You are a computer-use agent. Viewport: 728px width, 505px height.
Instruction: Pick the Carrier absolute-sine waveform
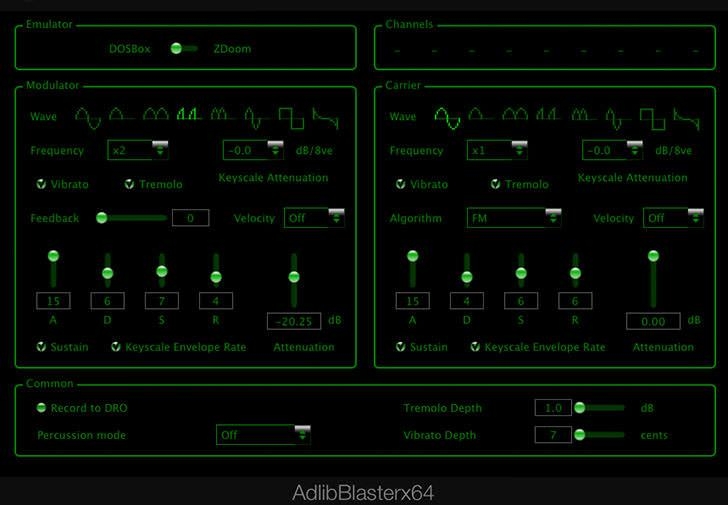515,116
